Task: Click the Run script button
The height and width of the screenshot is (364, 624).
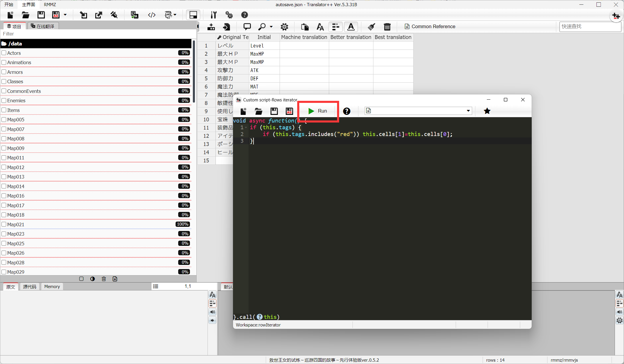Action: 318,111
